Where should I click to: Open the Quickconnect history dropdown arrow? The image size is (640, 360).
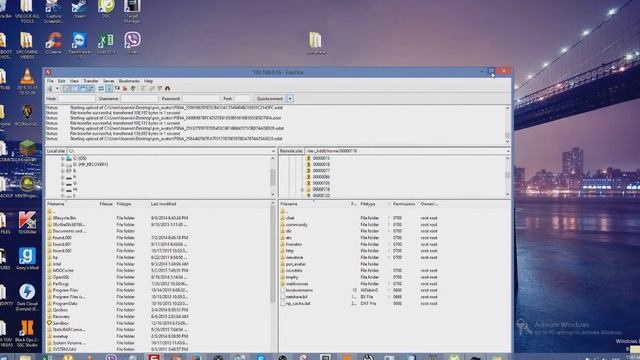point(290,98)
